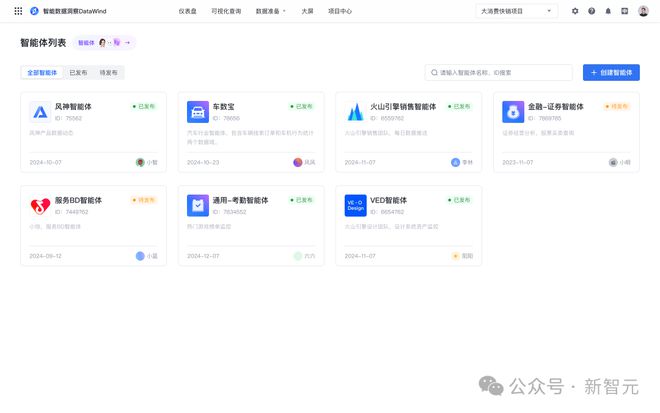Click the date 2024-10-07 on 风神智能体
660x413 pixels.
coord(45,163)
